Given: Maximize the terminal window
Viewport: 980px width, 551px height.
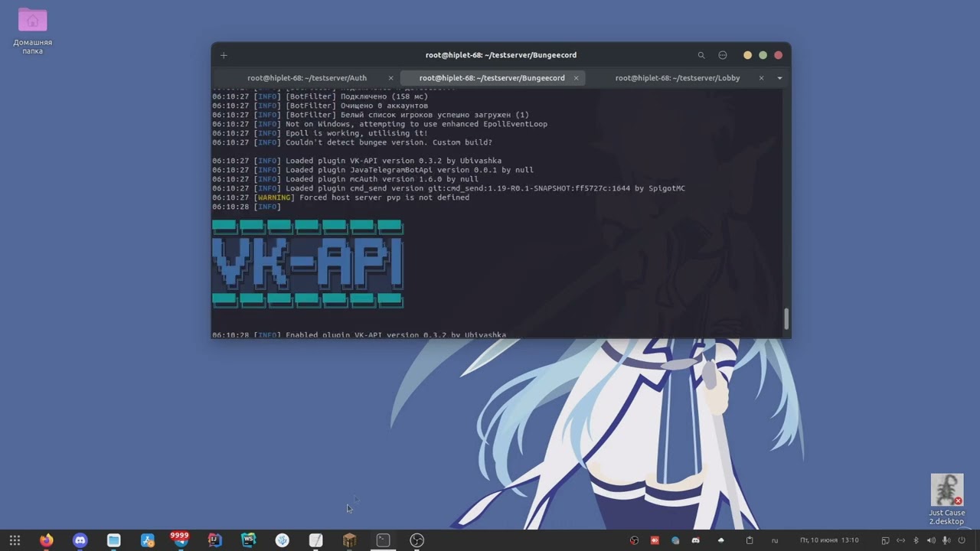Looking at the screenshot, I should 763,55.
